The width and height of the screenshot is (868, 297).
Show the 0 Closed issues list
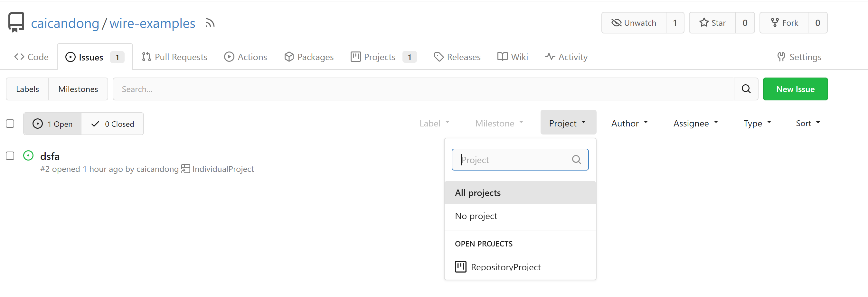click(x=113, y=124)
